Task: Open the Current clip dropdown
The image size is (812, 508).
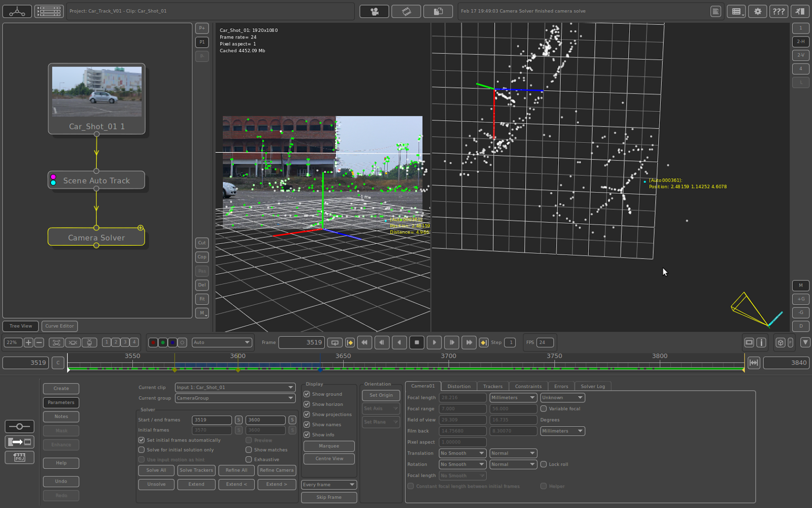Action: pyautogui.click(x=235, y=388)
